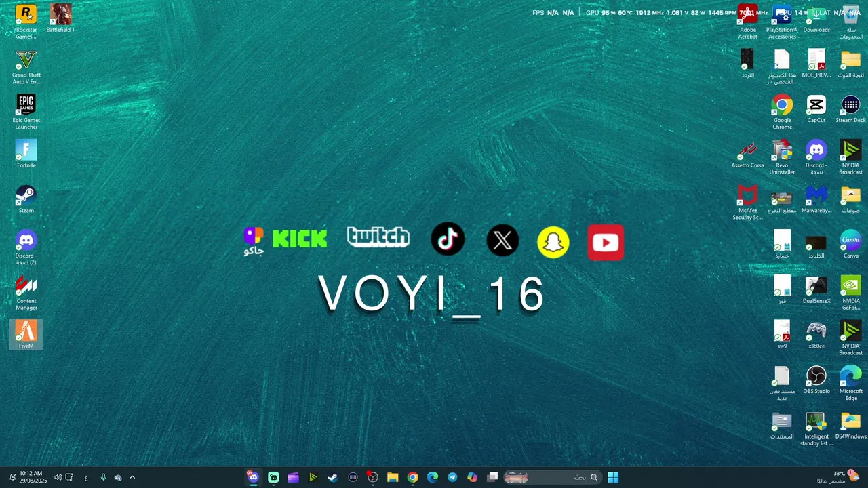Select the Content Manager desktop icon

point(26,293)
